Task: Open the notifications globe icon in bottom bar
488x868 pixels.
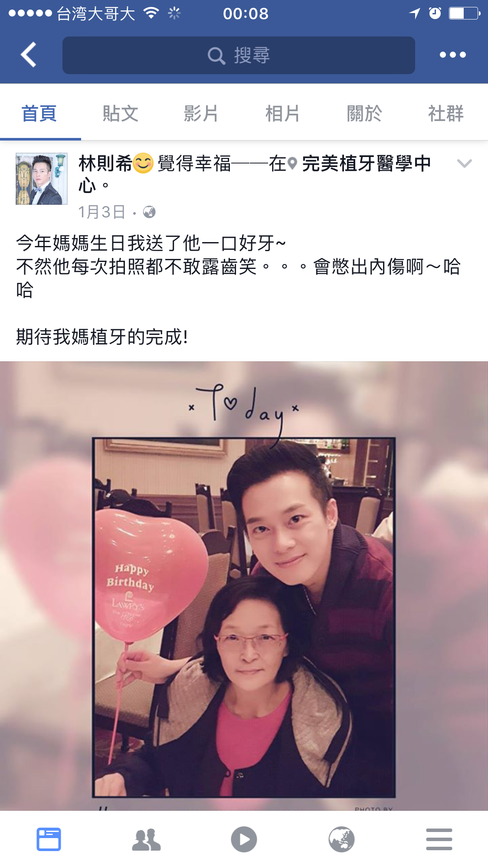Action: [x=341, y=839]
